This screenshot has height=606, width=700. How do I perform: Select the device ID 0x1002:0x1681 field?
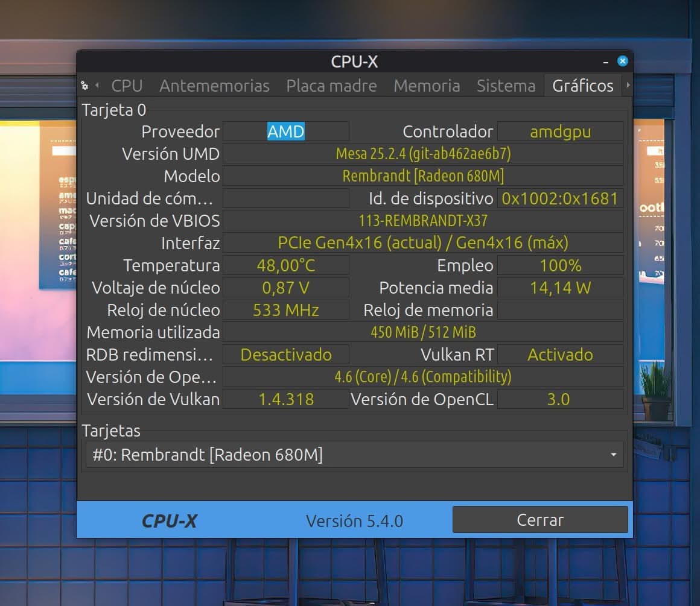(560, 198)
